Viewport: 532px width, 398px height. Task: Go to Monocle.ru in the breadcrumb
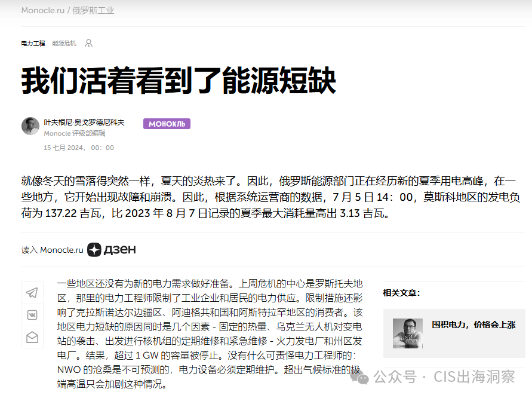[x=44, y=11]
